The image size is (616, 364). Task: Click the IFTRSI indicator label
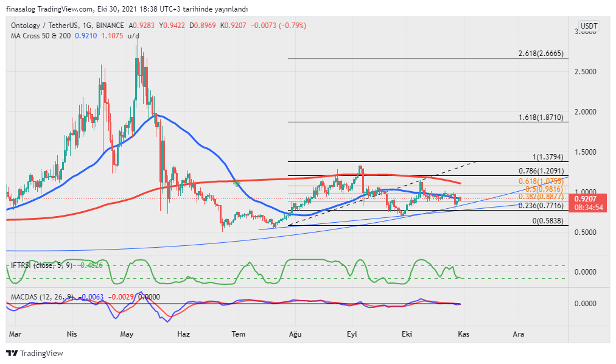[41, 265]
